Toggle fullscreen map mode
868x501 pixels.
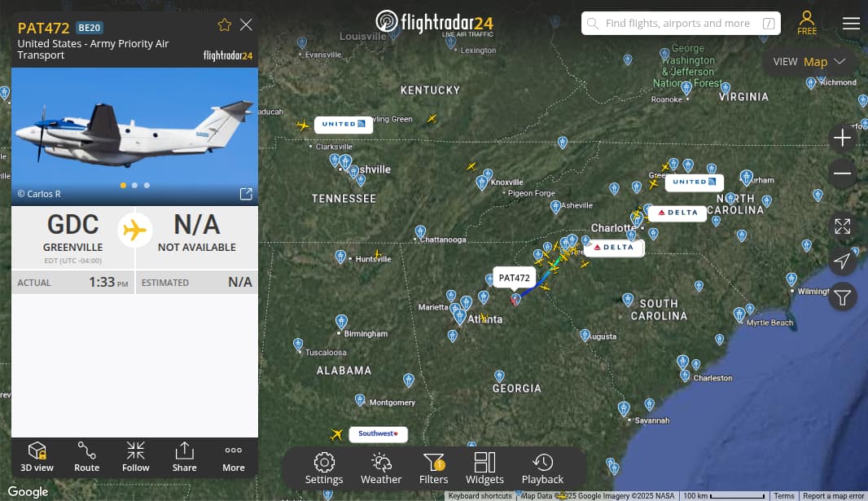tap(843, 226)
